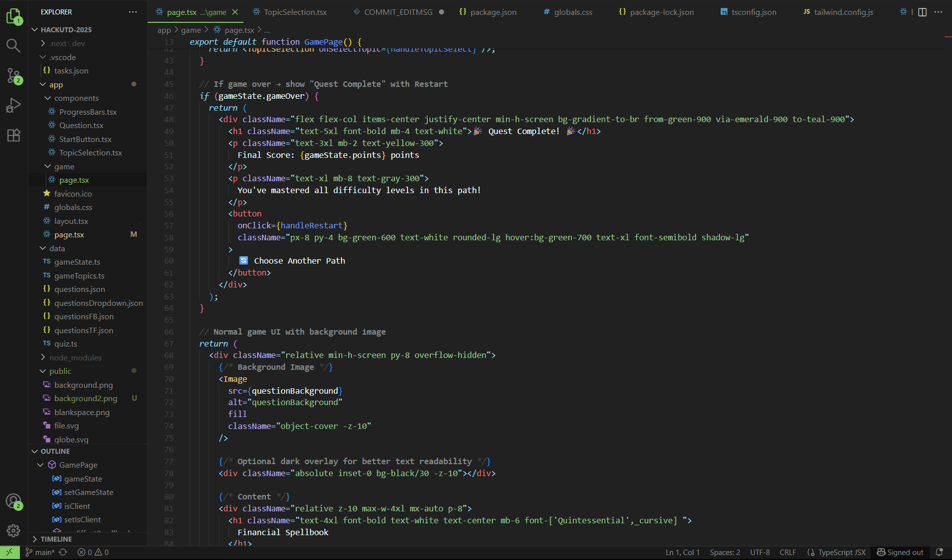The height and width of the screenshot is (560, 952).
Task: Synchronize changes icon in status bar
Action: (x=63, y=552)
